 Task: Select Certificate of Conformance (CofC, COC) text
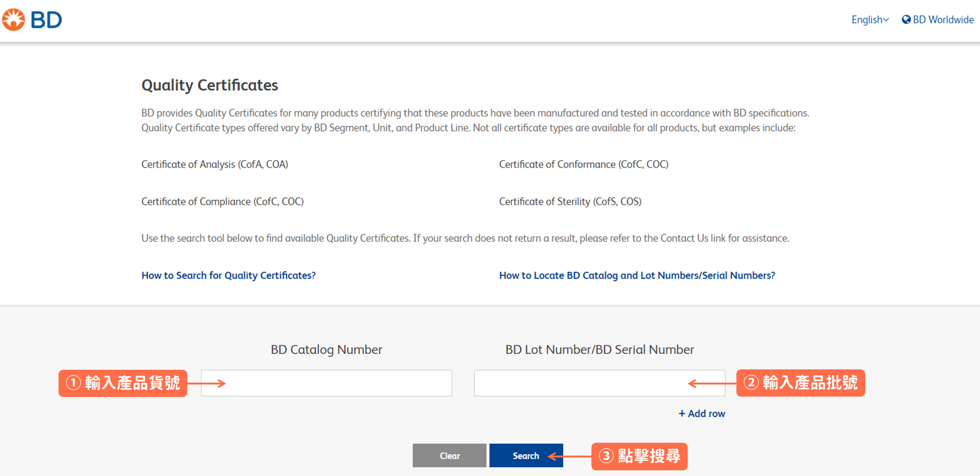[x=583, y=164]
